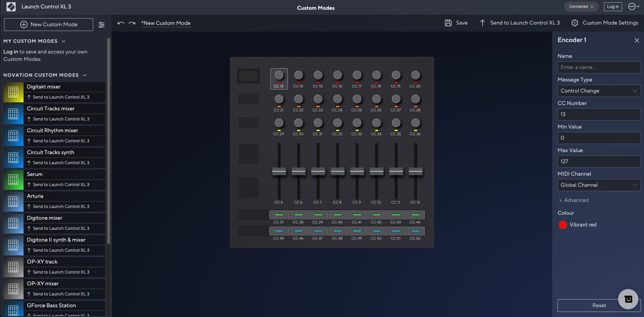The height and width of the screenshot is (317, 644).
Task: Open the chat support bubble icon
Action: pos(628,299)
